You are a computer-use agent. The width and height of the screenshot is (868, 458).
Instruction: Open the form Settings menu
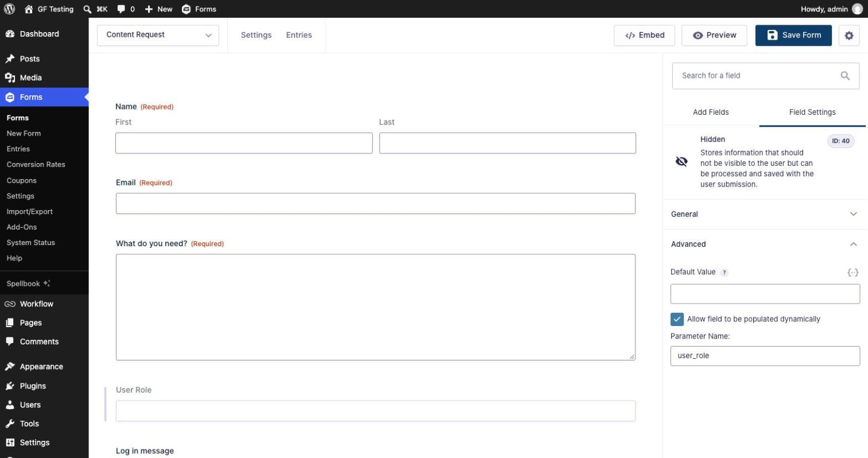(256, 35)
